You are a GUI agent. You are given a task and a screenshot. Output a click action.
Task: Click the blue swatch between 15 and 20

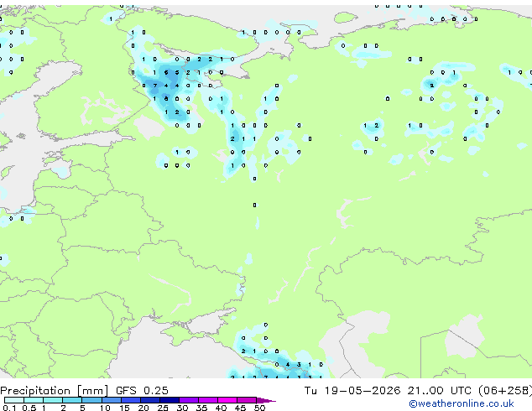(131, 400)
